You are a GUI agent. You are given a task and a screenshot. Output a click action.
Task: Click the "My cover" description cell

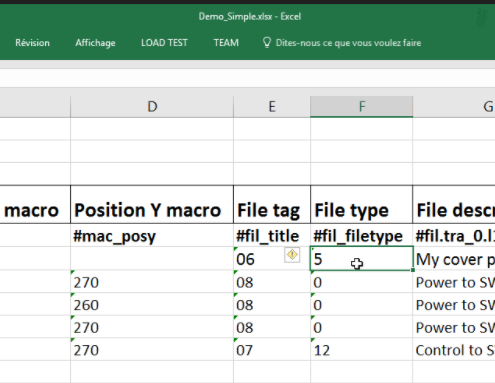click(454, 259)
